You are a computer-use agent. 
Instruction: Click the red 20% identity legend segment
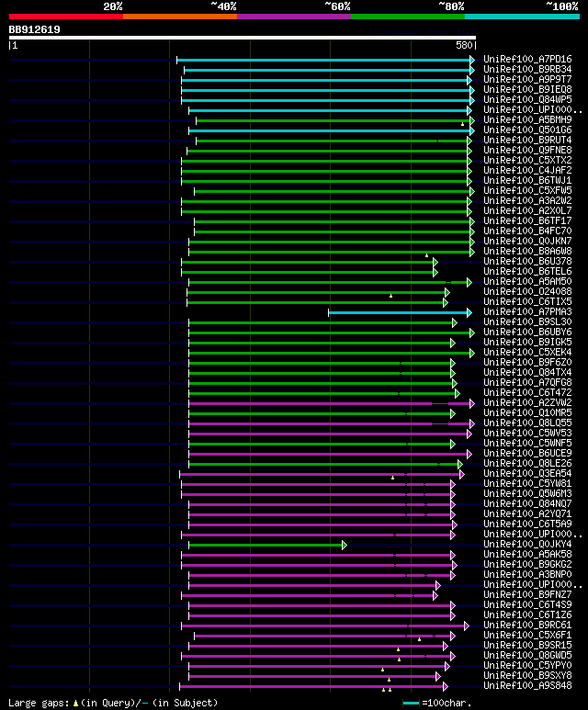tap(65, 17)
